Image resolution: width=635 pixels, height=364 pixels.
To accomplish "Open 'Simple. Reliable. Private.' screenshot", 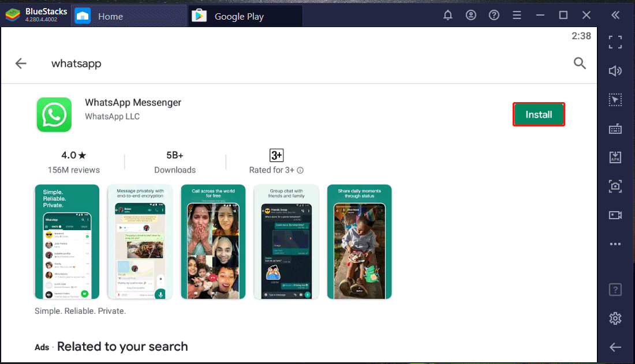I will click(x=67, y=242).
